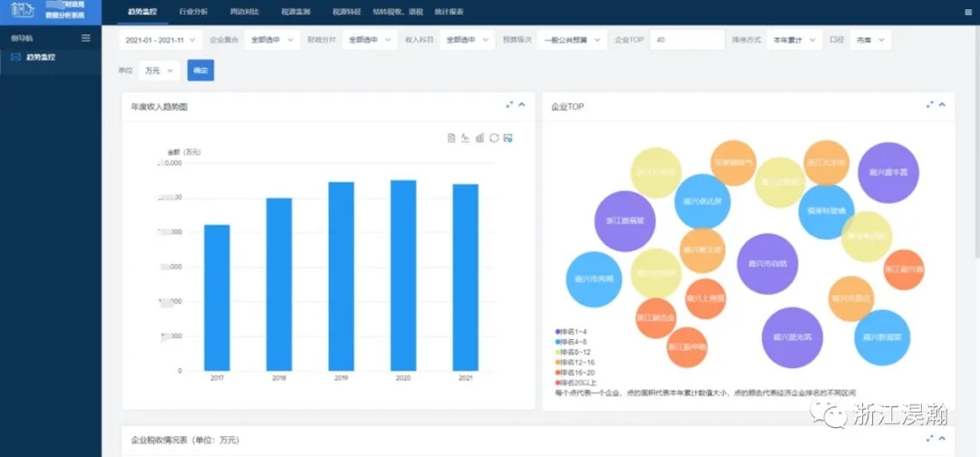
Task: Click the 企业TOP number input field
Action: 686,41
